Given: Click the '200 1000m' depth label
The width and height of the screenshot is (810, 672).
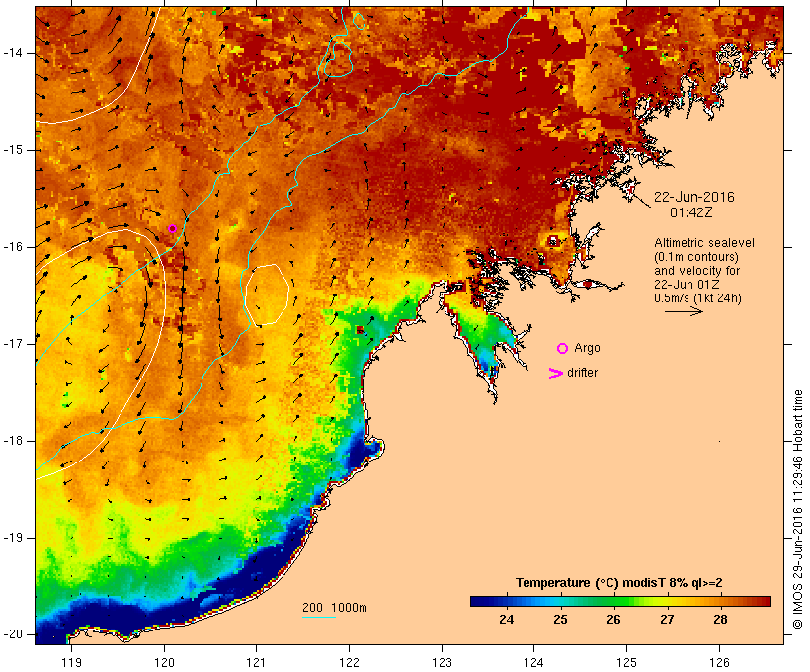Looking at the screenshot, I should (335, 608).
